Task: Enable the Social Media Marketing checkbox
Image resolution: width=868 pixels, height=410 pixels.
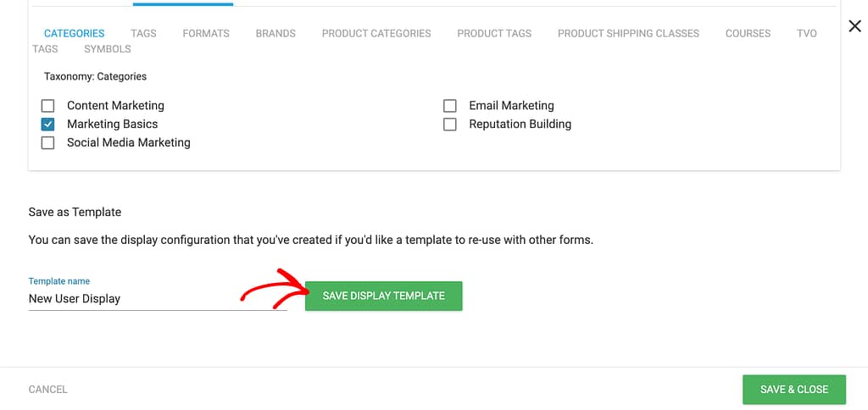Action: [48, 143]
